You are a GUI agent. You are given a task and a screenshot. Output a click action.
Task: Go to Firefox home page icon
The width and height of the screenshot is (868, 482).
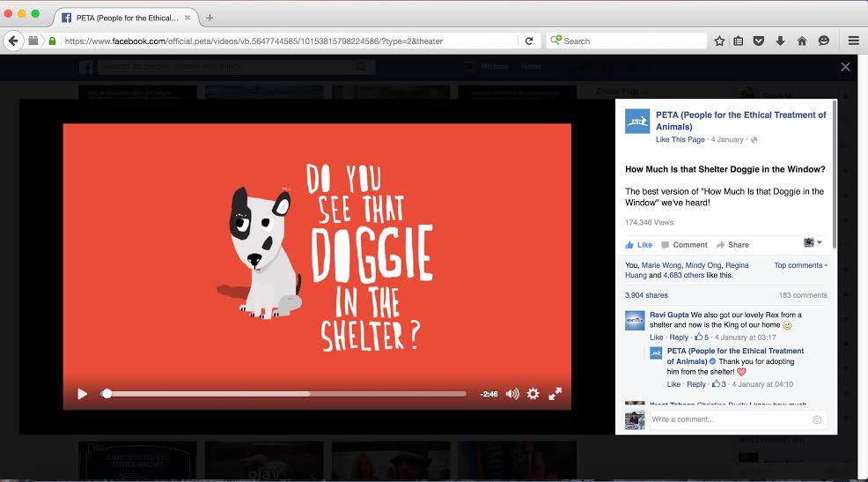[x=802, y=41]
